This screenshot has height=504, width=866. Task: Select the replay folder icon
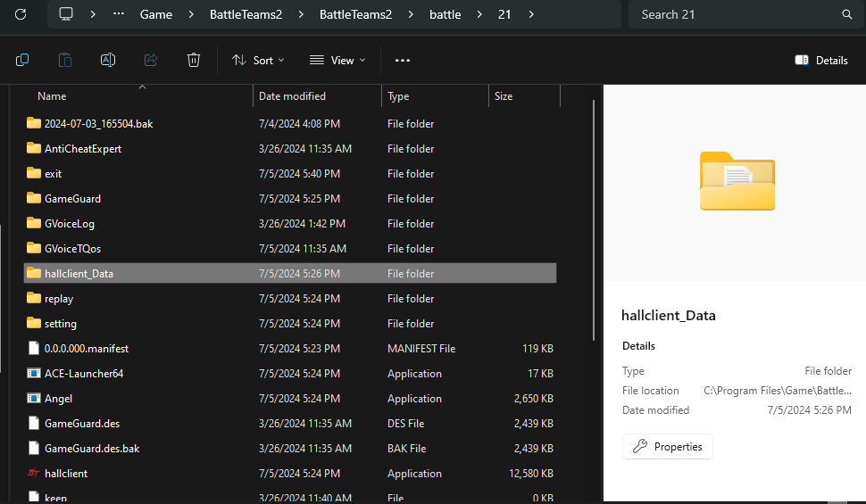(x=34, y=298)
